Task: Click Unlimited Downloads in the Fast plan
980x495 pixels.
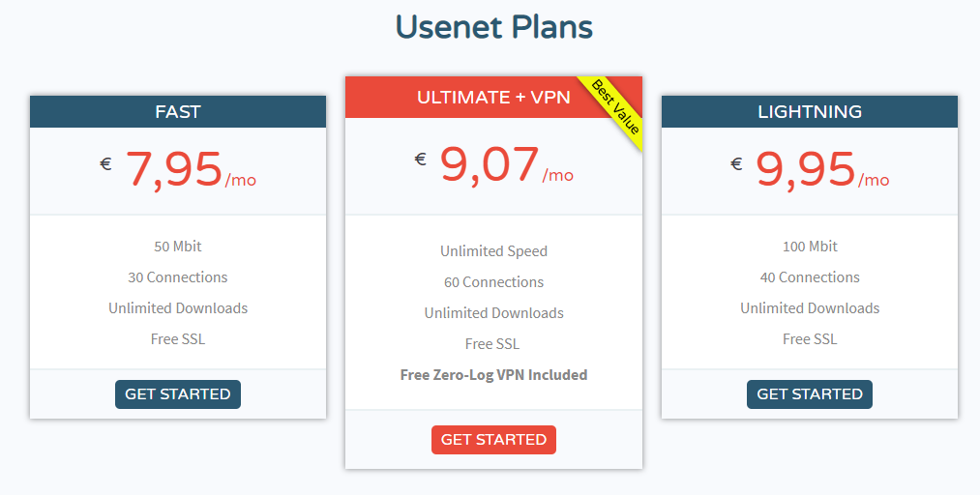Action: [x=178, y=308]
